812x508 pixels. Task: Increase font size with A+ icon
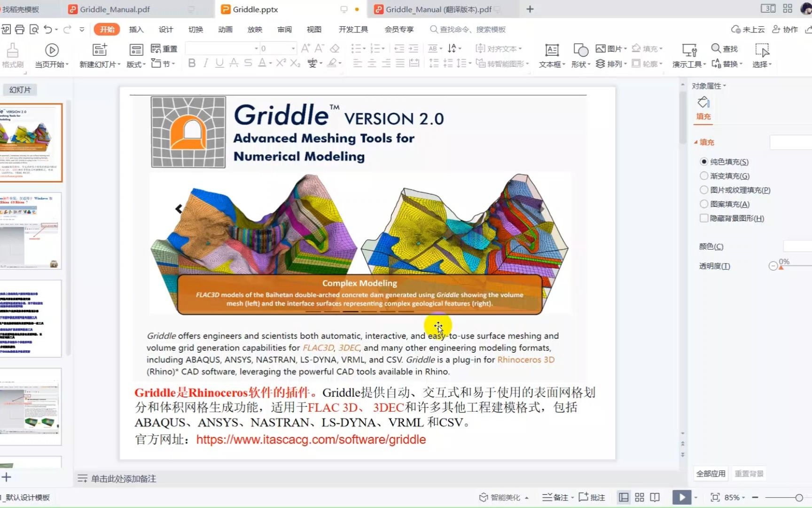(305, 48)
